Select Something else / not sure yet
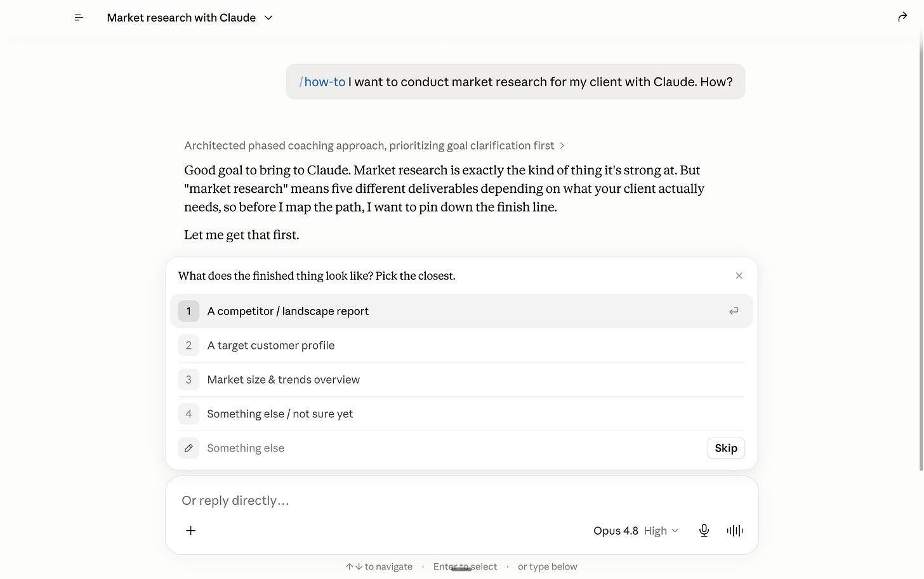 [x=461, y=414]
